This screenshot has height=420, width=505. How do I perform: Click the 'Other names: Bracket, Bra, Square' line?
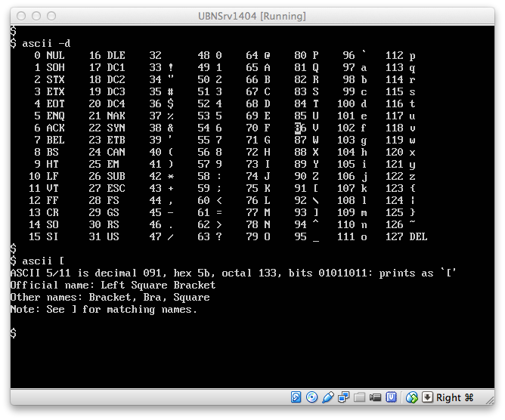110,298
